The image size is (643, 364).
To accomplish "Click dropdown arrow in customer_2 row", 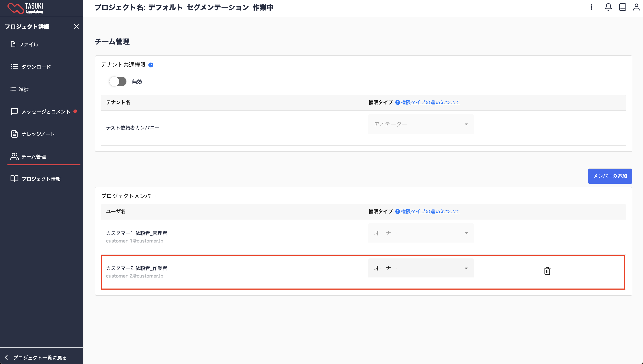I will [466, 268].
